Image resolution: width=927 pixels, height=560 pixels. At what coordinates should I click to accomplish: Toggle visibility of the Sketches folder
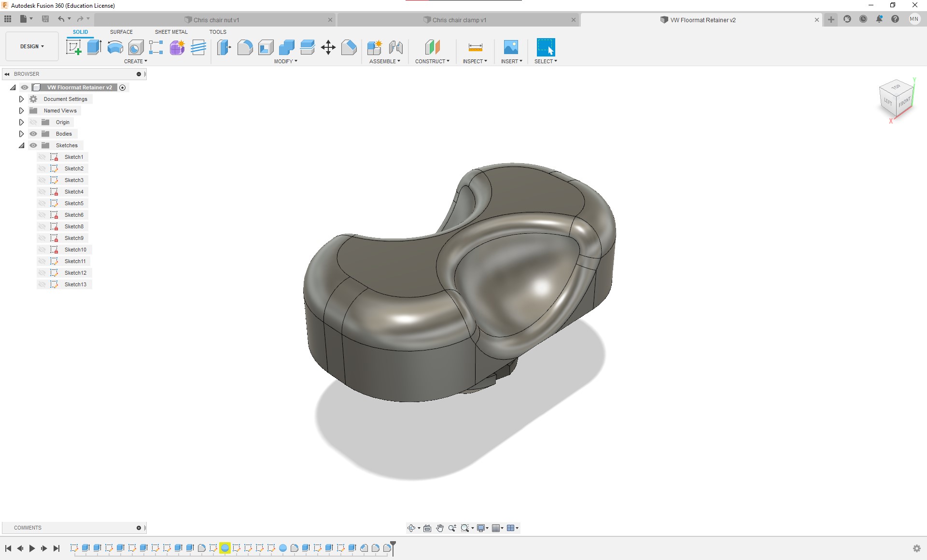tap(33, 145)
